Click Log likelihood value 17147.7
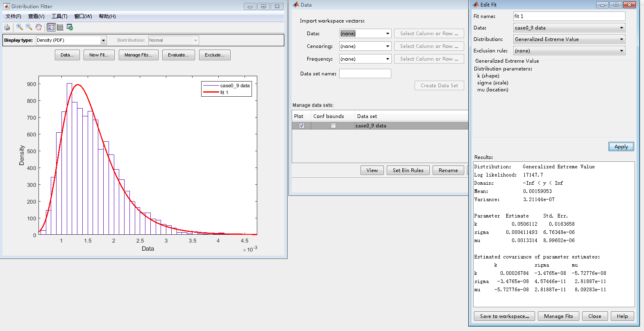Image resolution: width=644 pixels, height=331 pixels. pyautogui.click(x=533, y=175)
